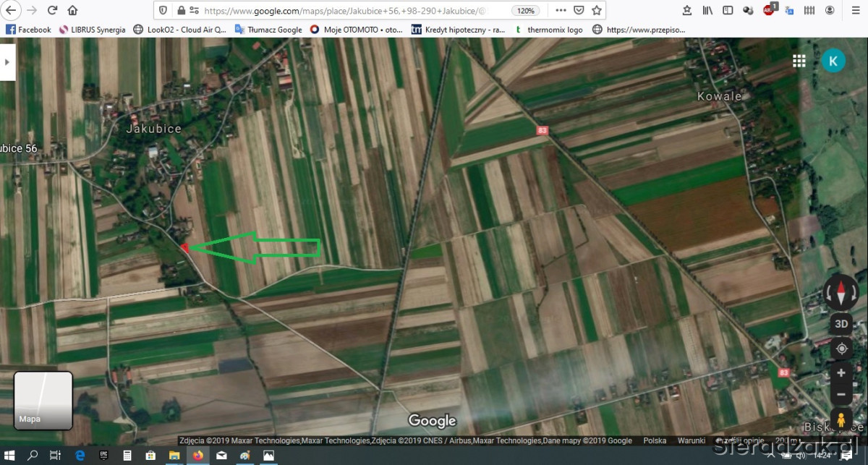Viewport: 868px width, 465px height.
Task: Expand the collapsed Google Maps side panel
Action: point(7,62)
